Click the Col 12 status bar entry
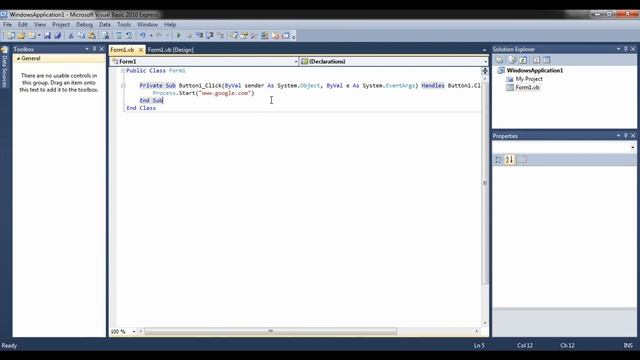The width and height of the screenshot is (640, 360). click(x=525, y=345)
